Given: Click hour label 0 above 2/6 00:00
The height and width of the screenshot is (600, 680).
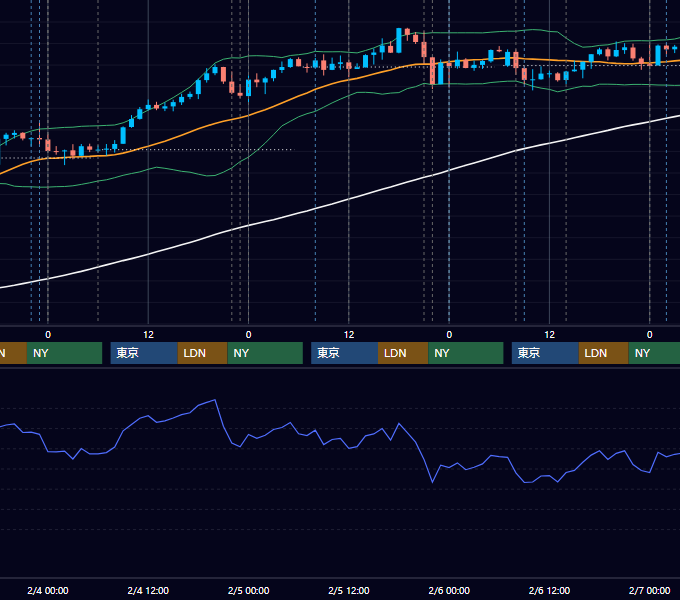Looking at the screenshot, I should pyautogui.click(x=449, y=335).
